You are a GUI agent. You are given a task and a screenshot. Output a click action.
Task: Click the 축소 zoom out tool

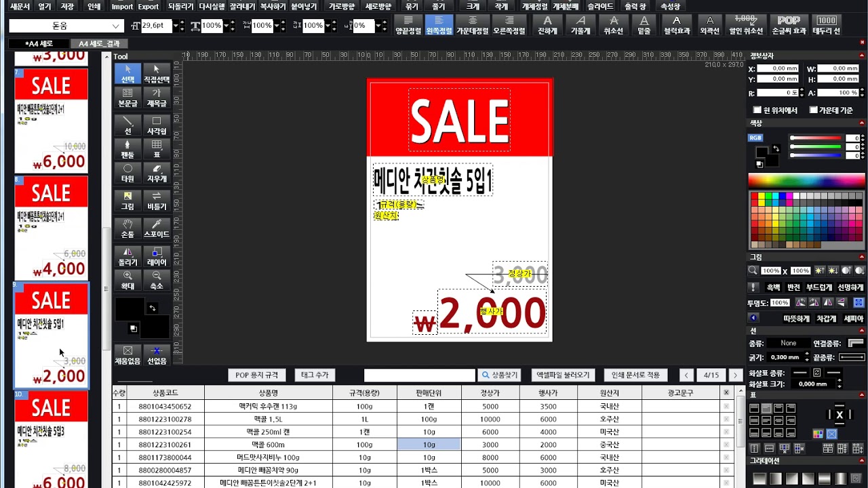click(x=157, y=280)
